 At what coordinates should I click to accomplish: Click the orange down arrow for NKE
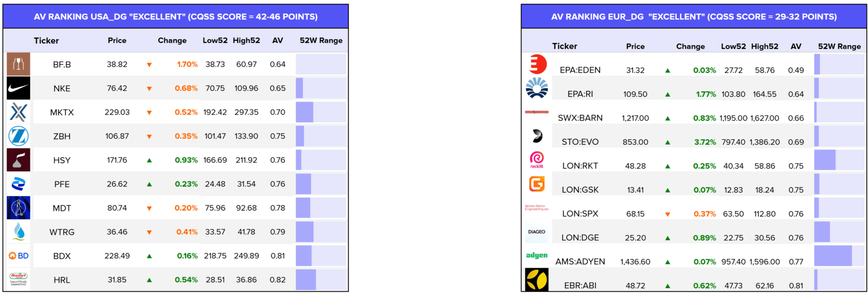(149, 89)
